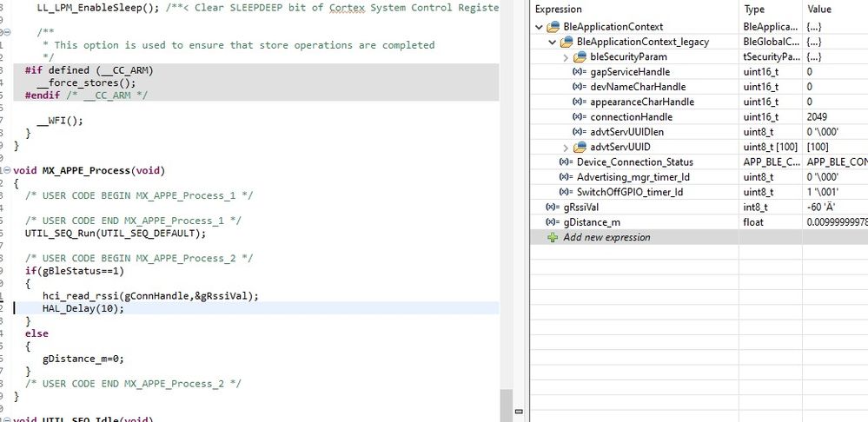Click the if(gBleStatus==1) line
Image resolution: width=868 pixels, height=422 pixels.
[75, 271]
